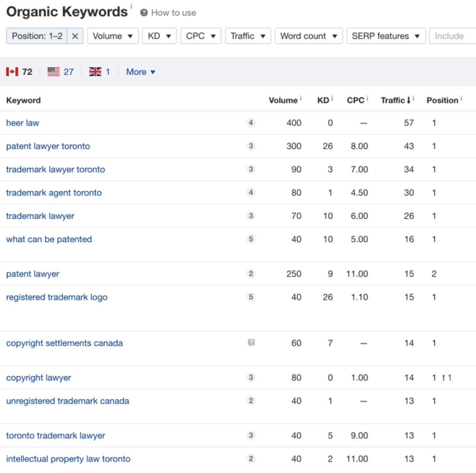Screen dimensions: 476x473
Task: Click SERP features badge for toronto trademark lawyer
Action: pyautogui.click(x=251, y=436)
